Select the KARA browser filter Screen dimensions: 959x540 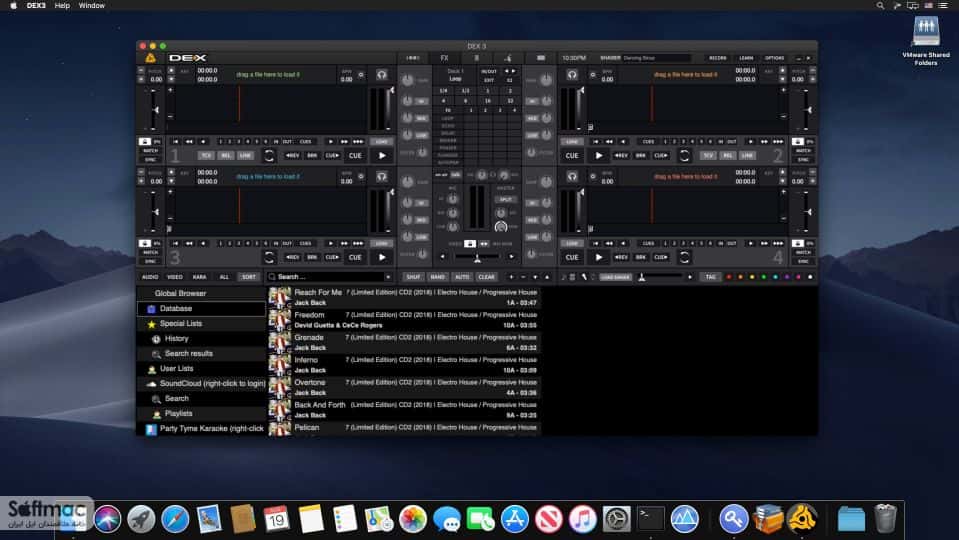(x=199, y=277)
